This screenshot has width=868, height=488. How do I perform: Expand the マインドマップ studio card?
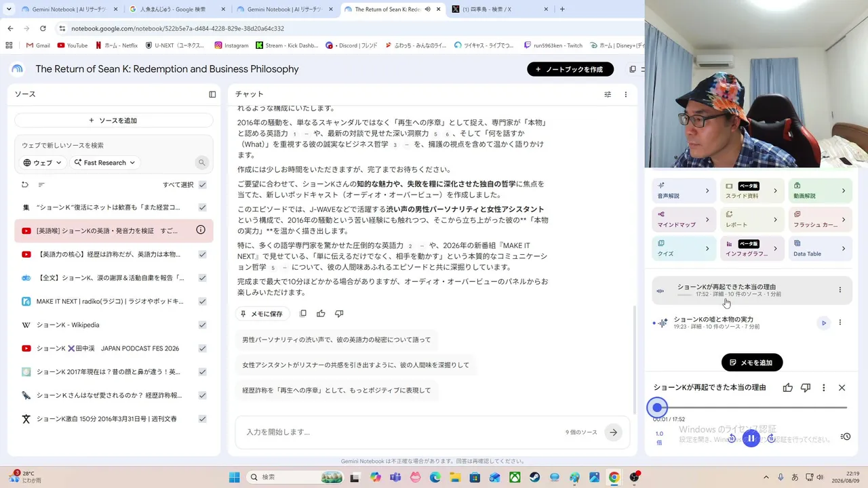click(x=683, y=220)
